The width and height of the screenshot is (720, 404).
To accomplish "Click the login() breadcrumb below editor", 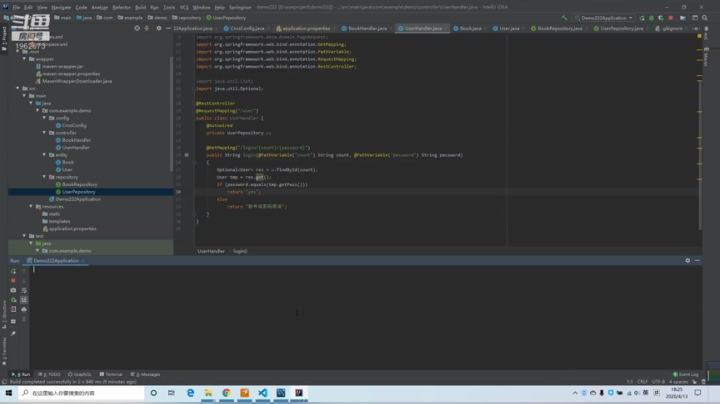I will point(240,251).
